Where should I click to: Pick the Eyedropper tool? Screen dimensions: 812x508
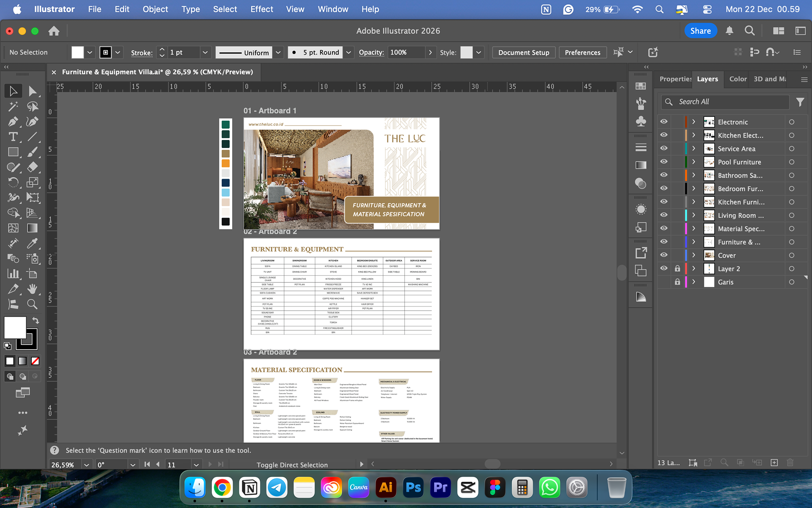point(32,243)
